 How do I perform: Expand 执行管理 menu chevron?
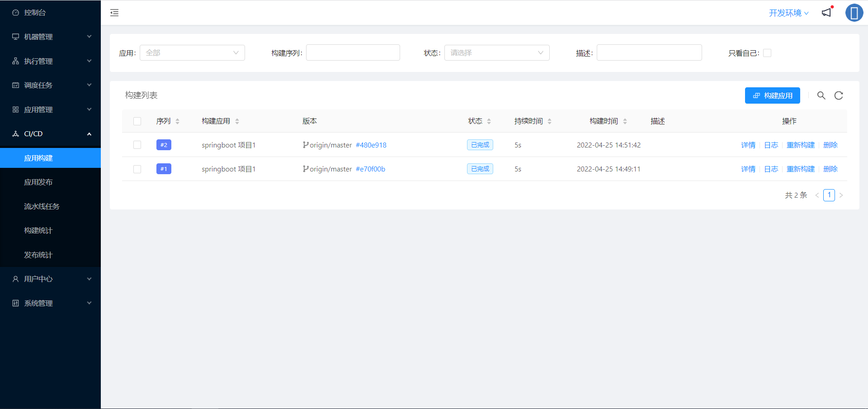point(89,61)
